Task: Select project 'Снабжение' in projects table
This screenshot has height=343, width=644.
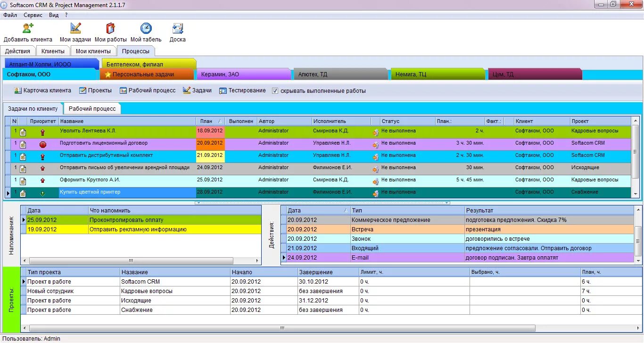Action: (x=331, y=310)
